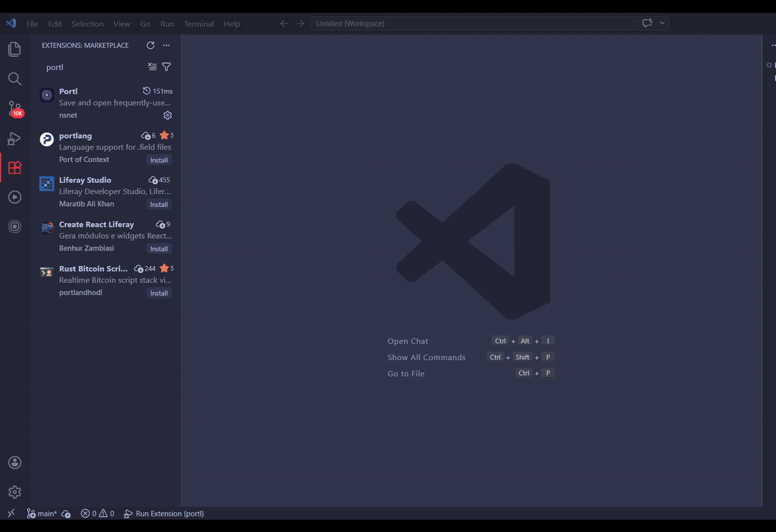776x532 pixels.
Task: Navigate back with the left arrow
Action: pyautogui.click(x=284, y=24)
